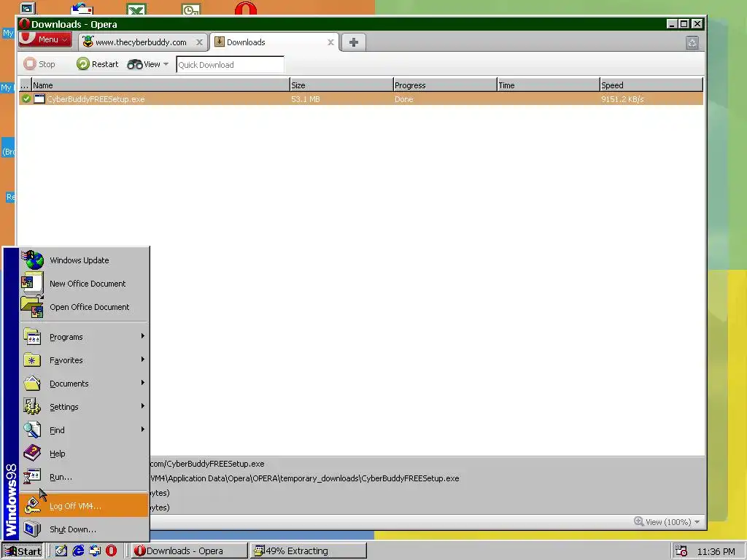Click the Restart download button

pos(98,64)
